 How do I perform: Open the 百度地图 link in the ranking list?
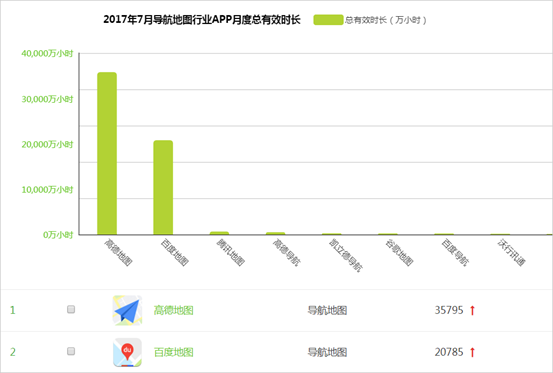174,352
